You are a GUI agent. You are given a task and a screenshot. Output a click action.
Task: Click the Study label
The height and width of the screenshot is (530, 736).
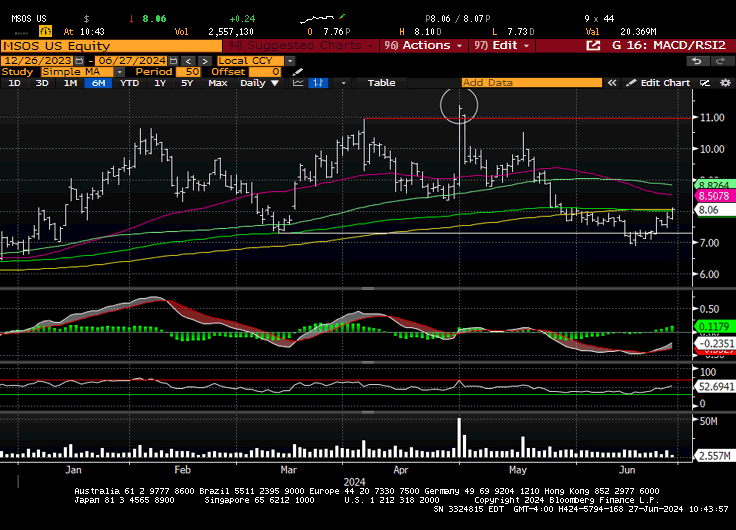tap(17, 72)
